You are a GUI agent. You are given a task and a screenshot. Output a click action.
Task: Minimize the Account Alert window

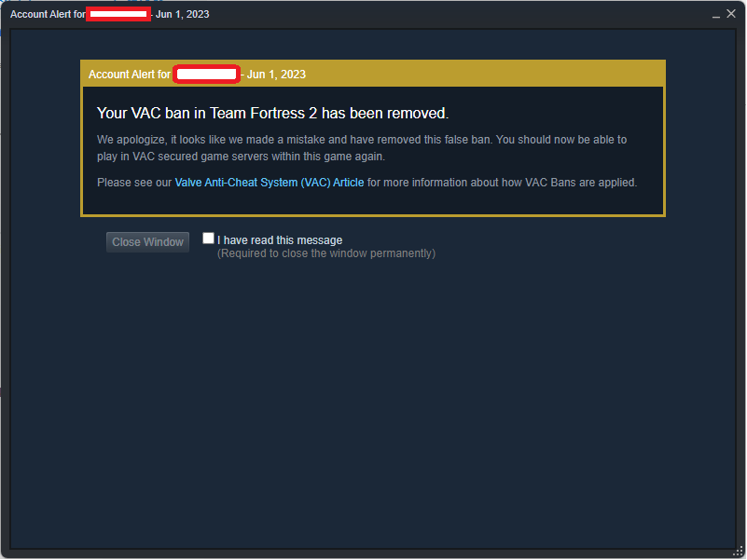point(715,14)
